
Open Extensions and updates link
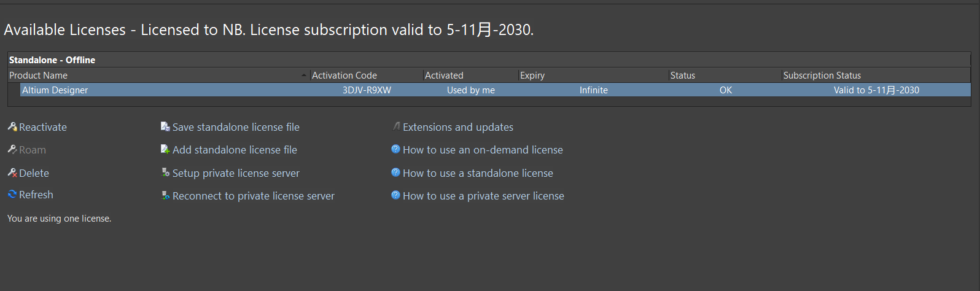[458, 127]
